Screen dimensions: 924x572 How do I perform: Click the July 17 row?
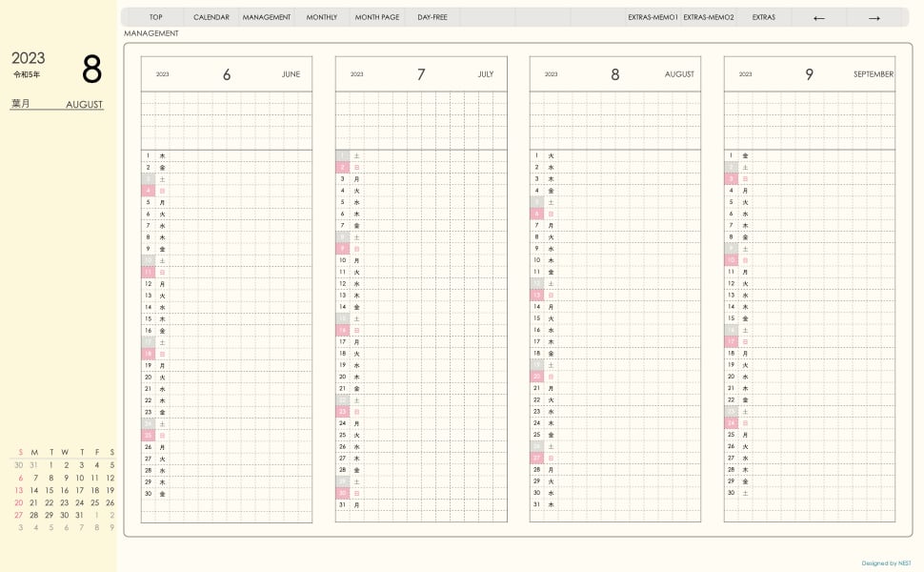[x=421, y=342]
